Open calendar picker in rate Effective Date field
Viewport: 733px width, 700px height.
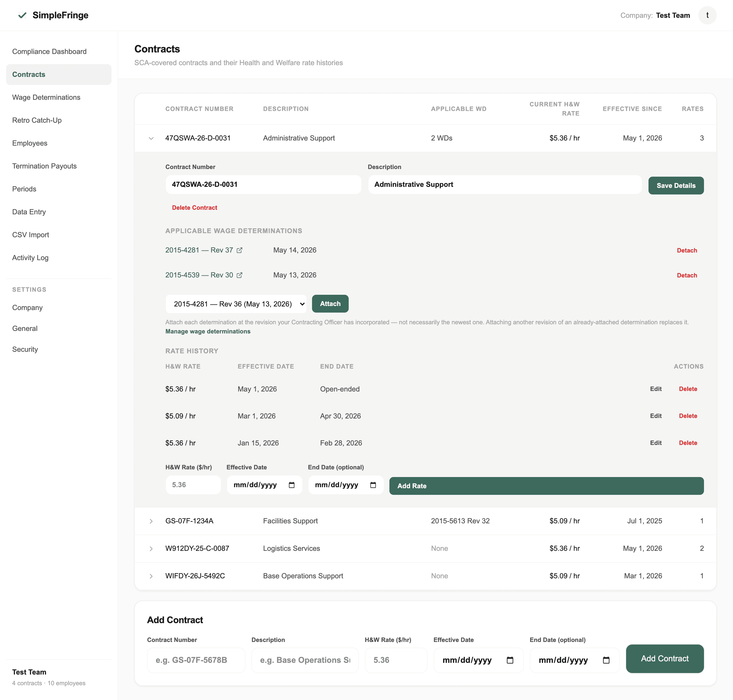point(292,485)
